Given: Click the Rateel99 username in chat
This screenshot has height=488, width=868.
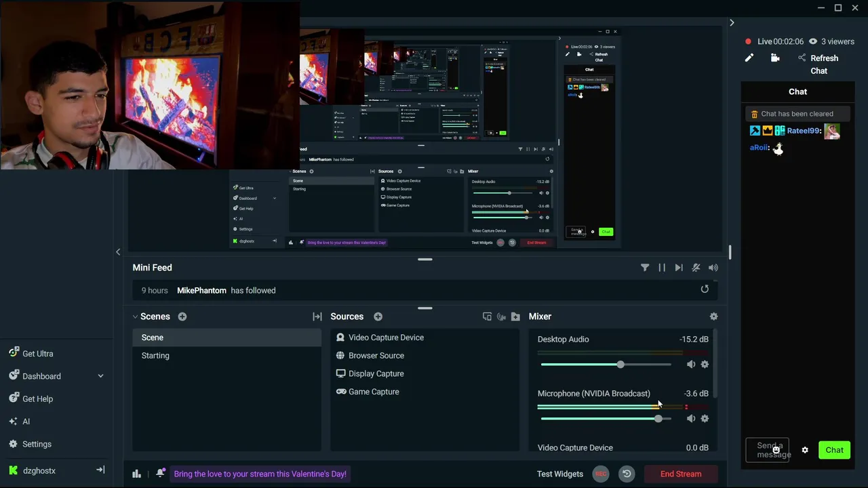Looking at the screenshot, I should (804, 131).
